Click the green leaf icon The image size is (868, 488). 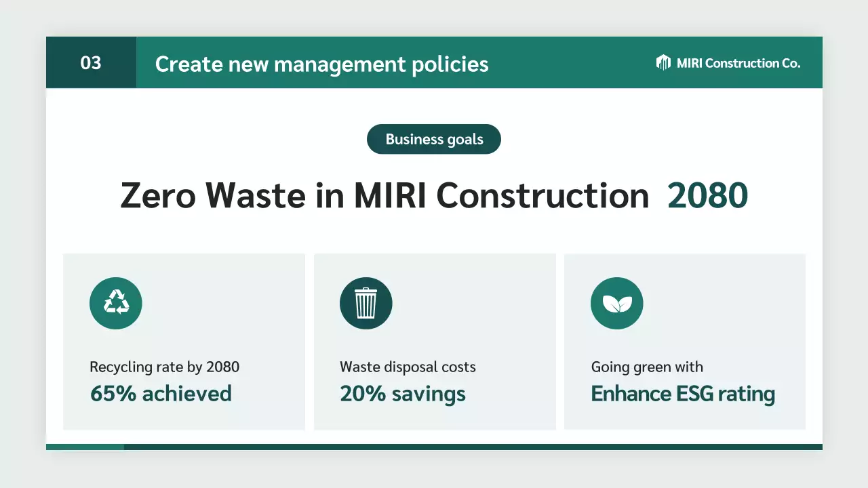(x=616, y=303)
